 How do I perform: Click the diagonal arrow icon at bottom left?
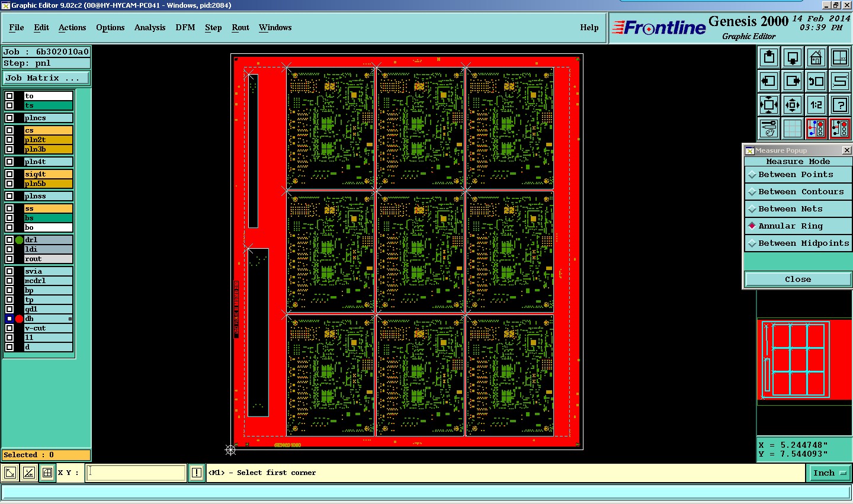click(x=10, y=473)
